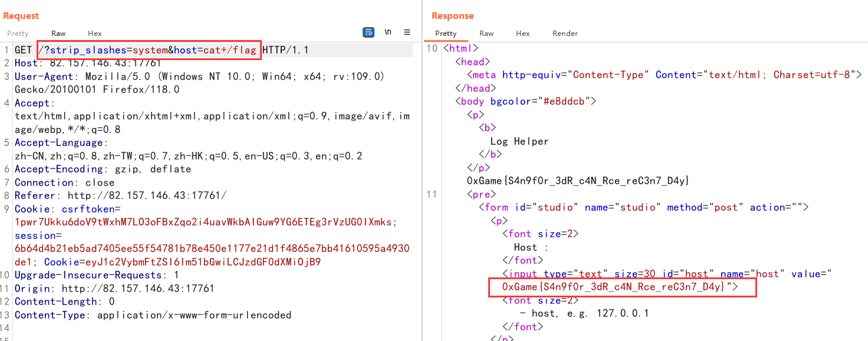Click the form id="studio" line
The width and height of the screenshot is (868, 341).
coord(643,207)
